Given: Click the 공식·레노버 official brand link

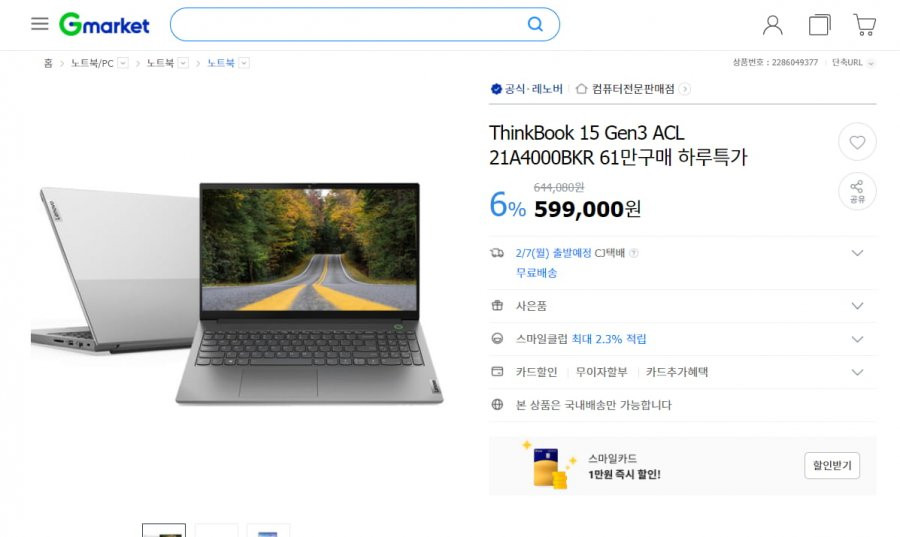Looking at the screenshot, I should coord(527,89).
